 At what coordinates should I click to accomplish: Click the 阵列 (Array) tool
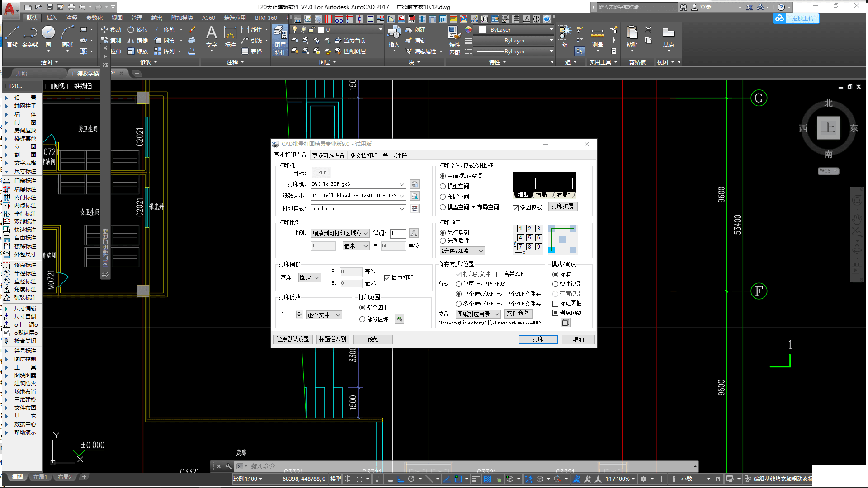point(165,51)
